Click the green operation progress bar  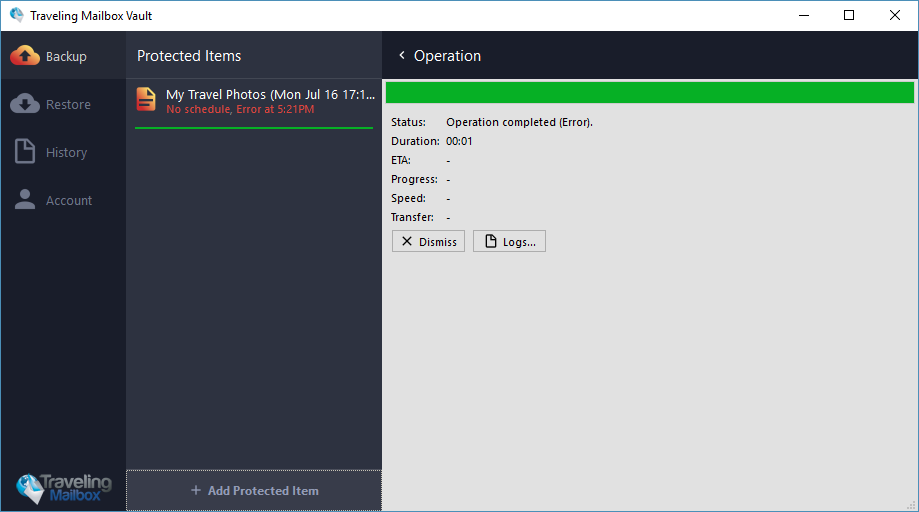(x=649, y=93)
